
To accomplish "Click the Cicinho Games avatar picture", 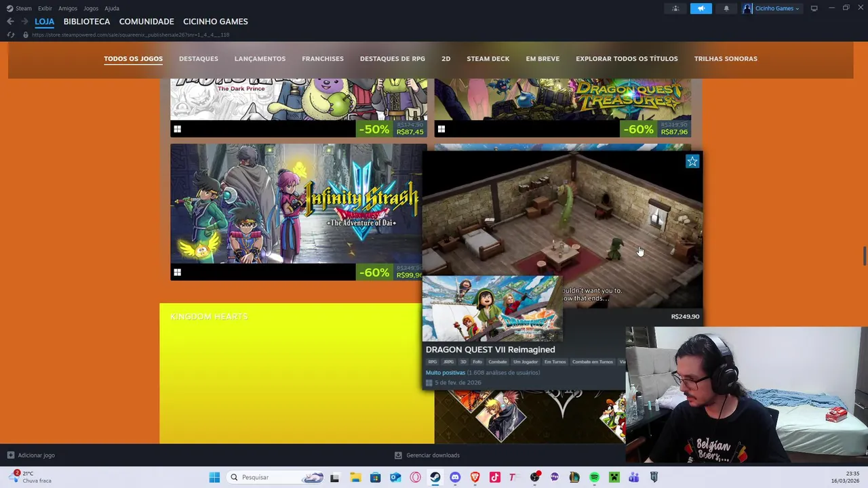I will point(747,8).
